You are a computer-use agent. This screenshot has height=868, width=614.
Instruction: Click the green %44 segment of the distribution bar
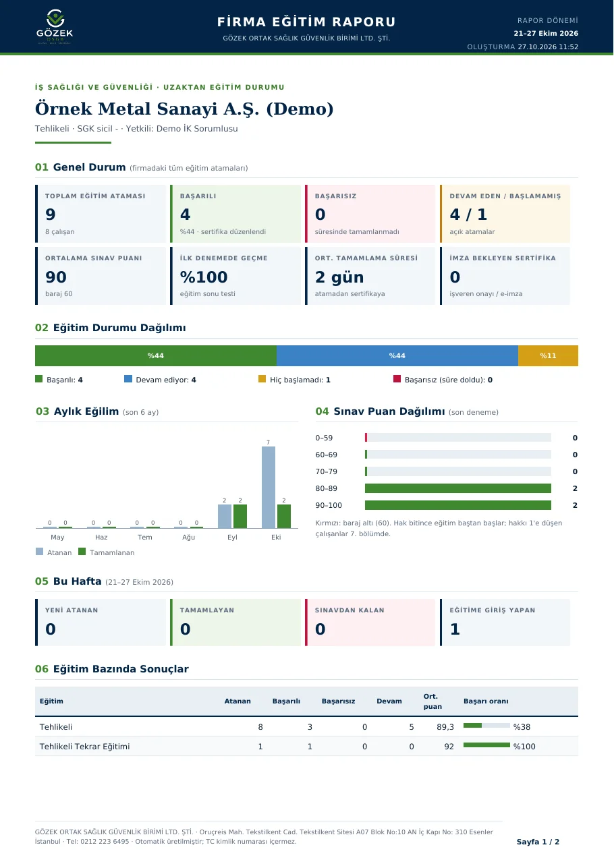156,355
